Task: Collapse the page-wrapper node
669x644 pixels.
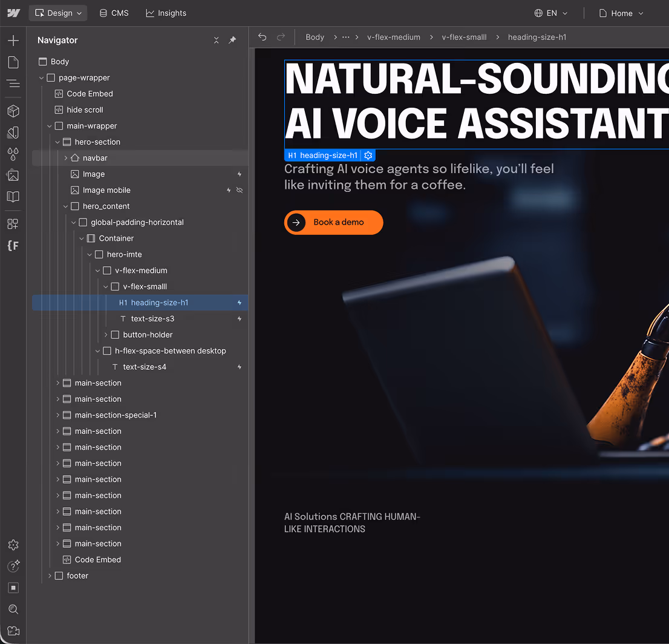Action: [x=41, y=78]
